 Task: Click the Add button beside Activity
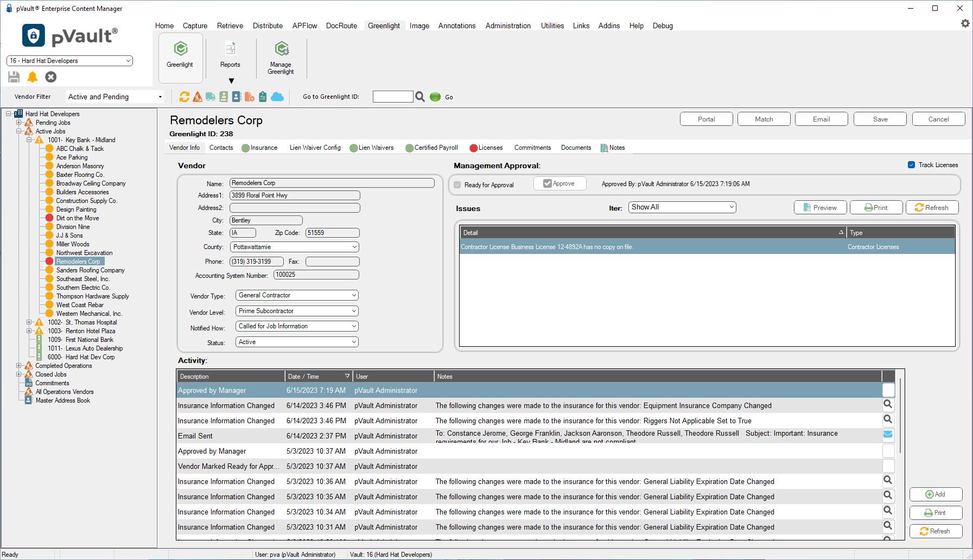936,494
